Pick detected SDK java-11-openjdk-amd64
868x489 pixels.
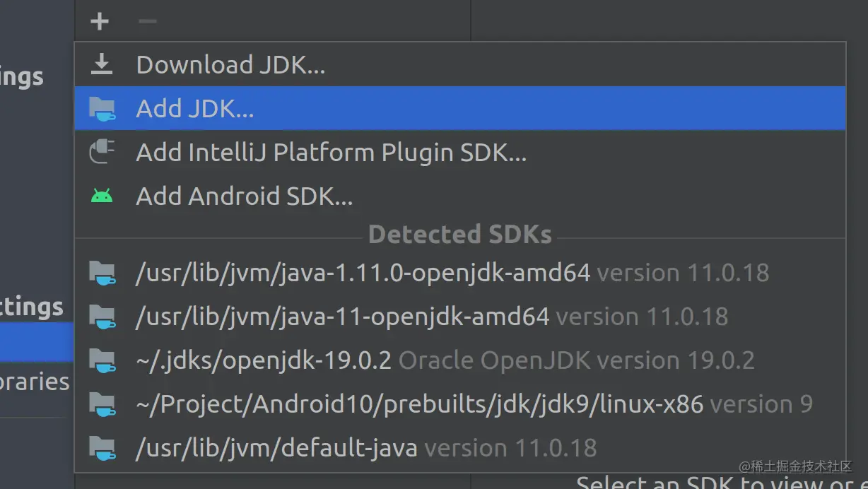(460, 317)
